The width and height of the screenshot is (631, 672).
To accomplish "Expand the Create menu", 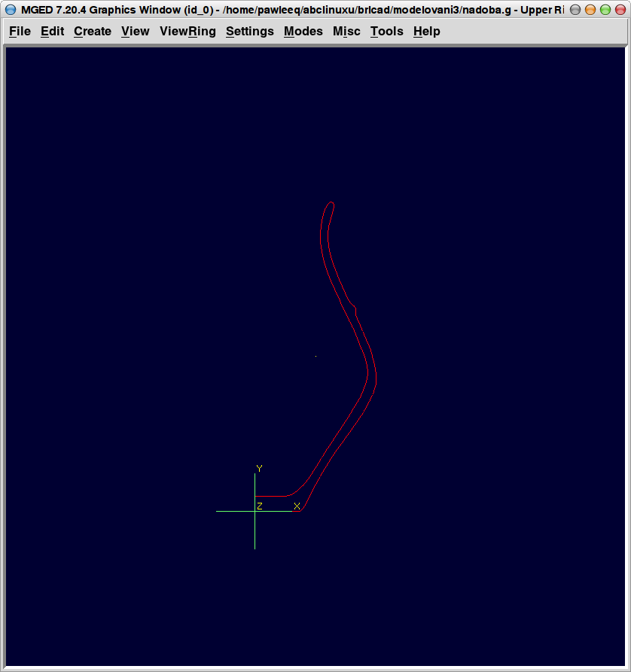I will 93,32.
